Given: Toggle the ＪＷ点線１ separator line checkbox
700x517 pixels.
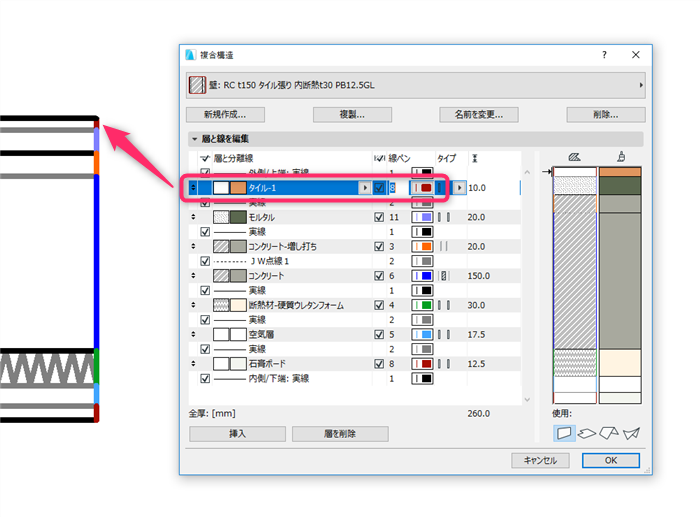Looking at the screenshot, I should [205, 261].
